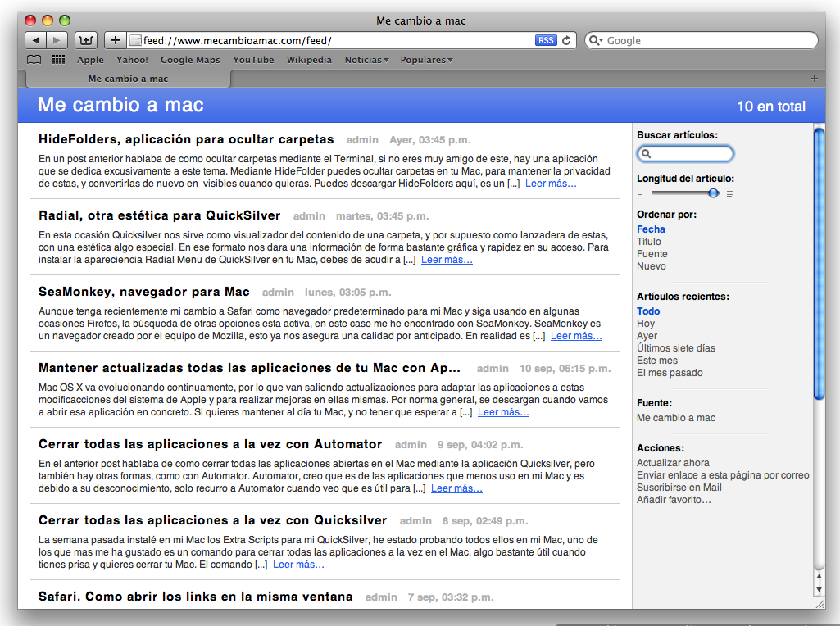
Task: Open the Wikipedia bookmark
Action: (309, 60)
